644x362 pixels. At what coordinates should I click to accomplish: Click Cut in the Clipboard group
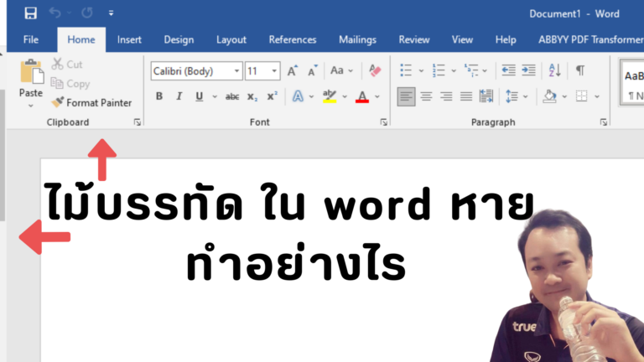tap(67, 64)
